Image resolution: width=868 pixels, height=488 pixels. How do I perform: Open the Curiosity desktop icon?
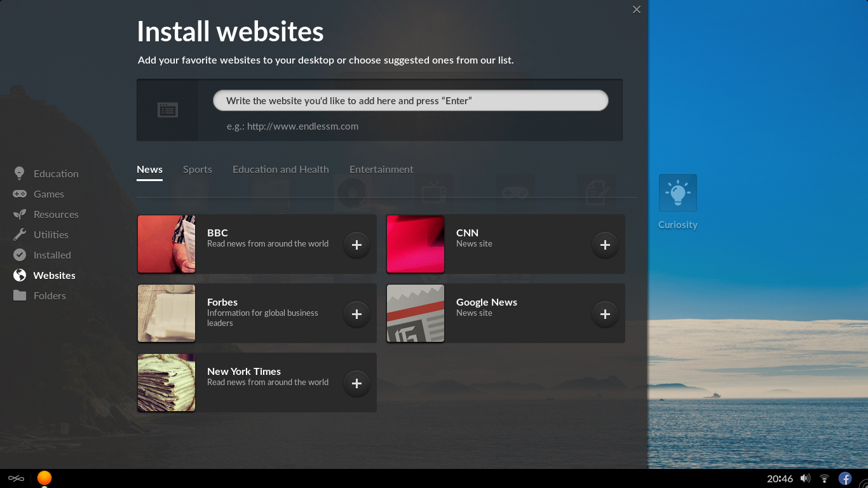click(678, 193)
